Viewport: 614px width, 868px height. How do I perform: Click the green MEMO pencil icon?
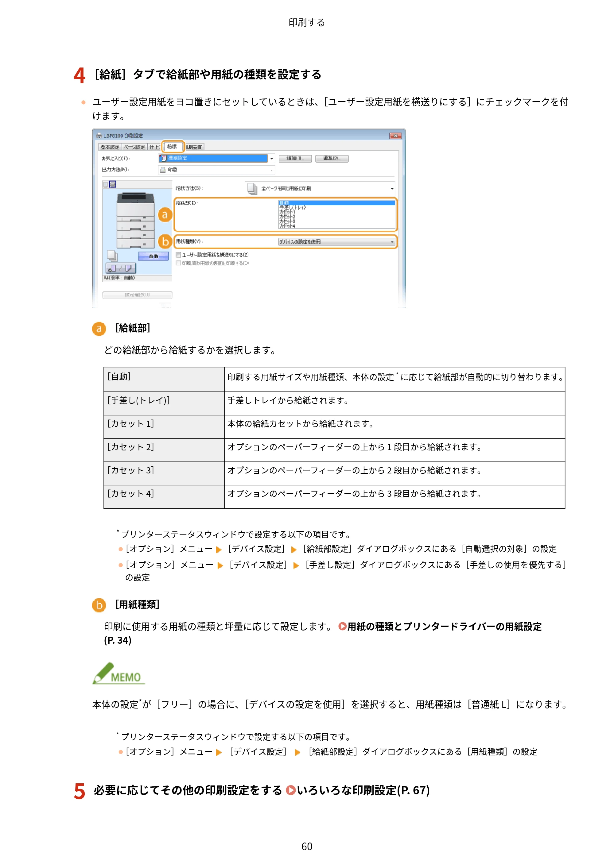(x=119, y=673)
